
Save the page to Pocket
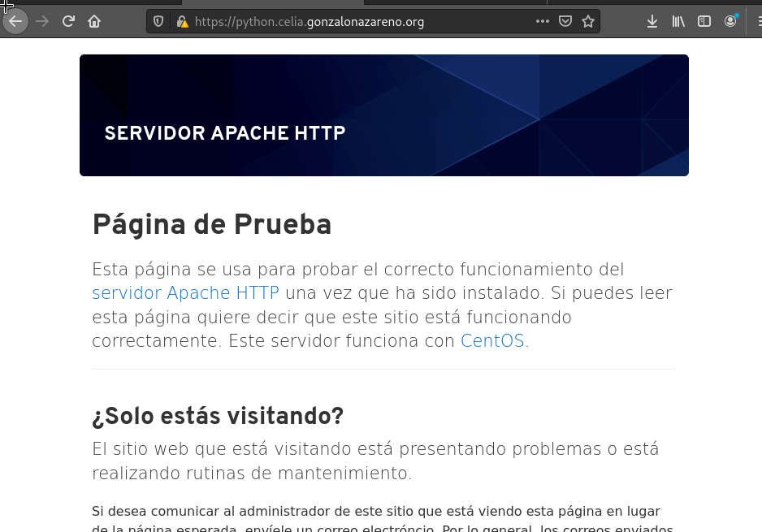click(565, 21)
